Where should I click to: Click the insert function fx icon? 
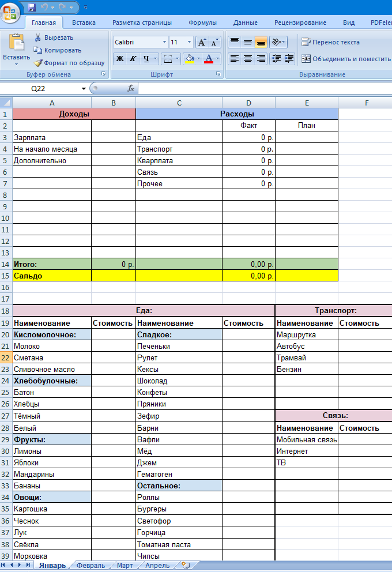point(131,89)
